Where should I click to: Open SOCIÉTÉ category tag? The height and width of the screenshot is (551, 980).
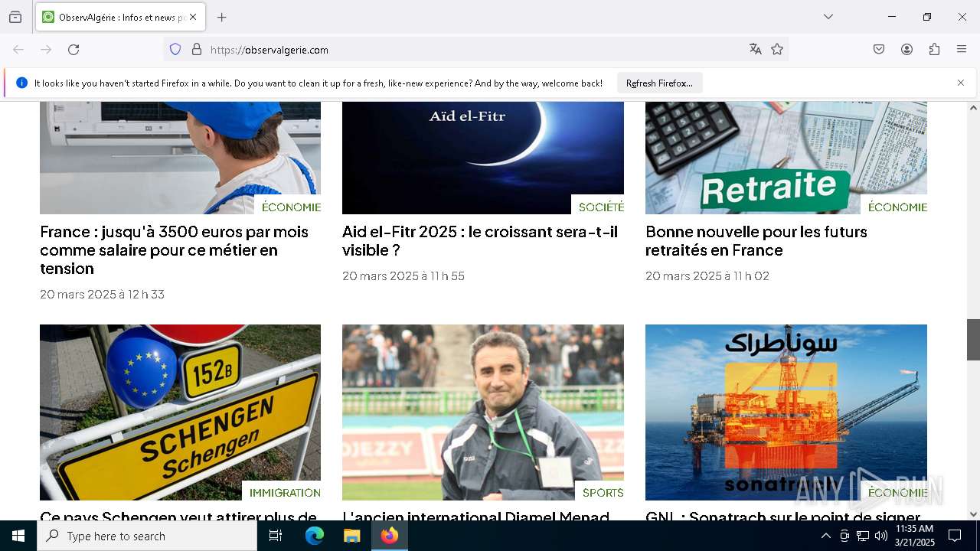(x=601, y=207)
